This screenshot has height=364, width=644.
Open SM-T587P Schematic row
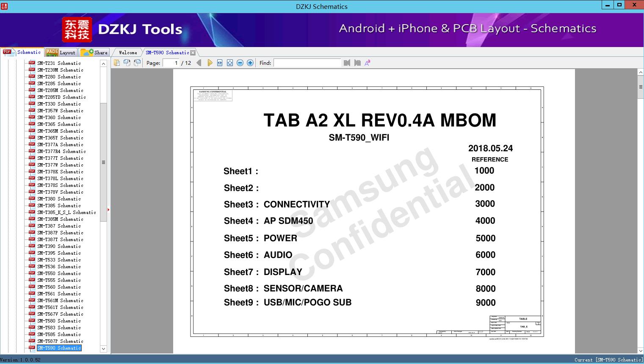[x=60, y=341]
